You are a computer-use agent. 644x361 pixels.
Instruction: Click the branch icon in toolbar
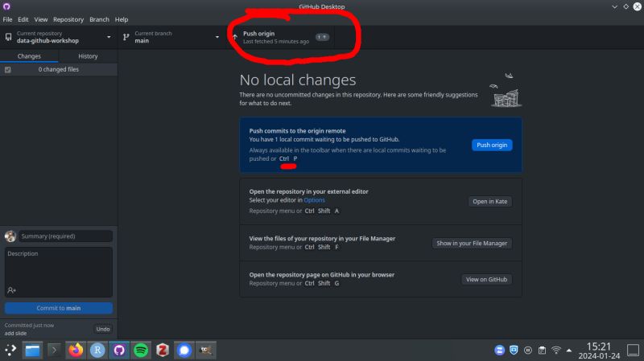tap(126, 37)
